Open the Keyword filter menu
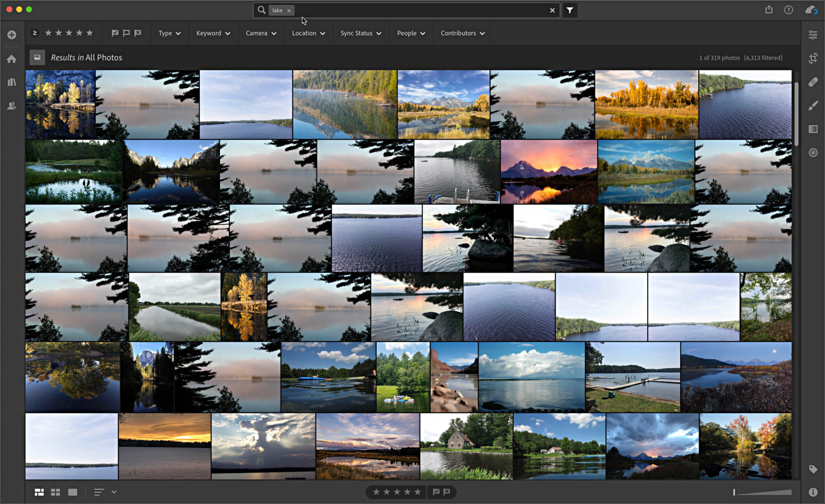The image size is (825, 504). click(x=213, y=33)
